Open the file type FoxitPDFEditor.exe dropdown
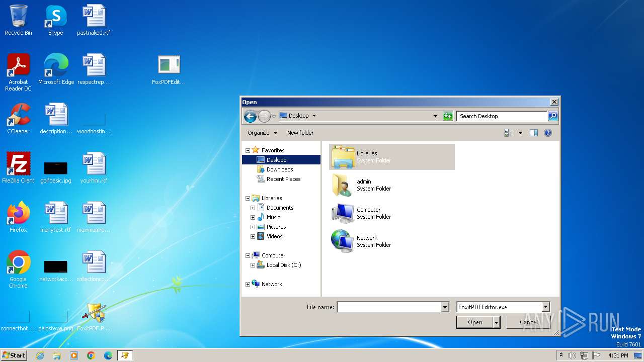The width and height of the screenshot is (644, 362). point(545,307)
